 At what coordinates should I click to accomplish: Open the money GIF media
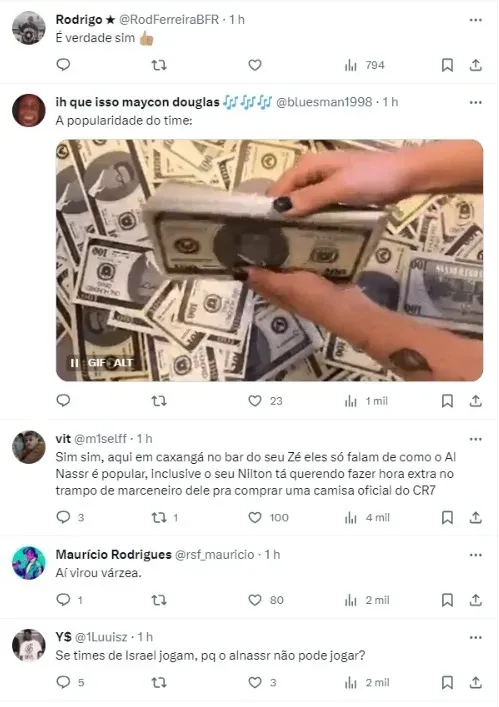click(x=269, y=260)
